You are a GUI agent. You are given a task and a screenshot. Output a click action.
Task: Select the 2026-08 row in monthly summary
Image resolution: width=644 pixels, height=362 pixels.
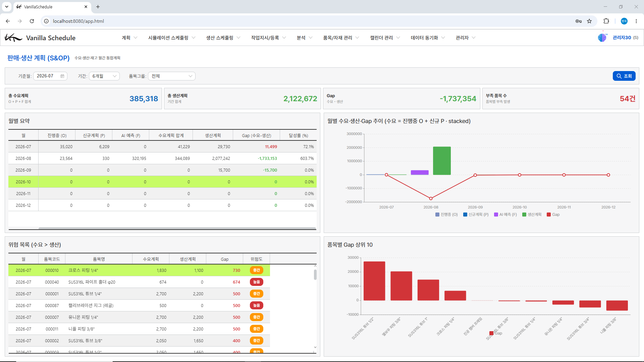click(162, 158)
